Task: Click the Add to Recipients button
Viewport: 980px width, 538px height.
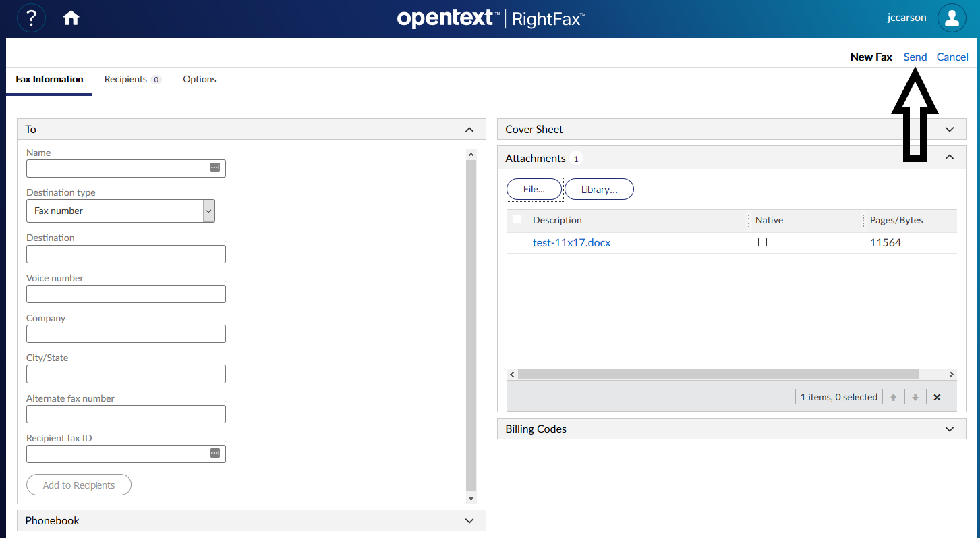Action: click(x=79, y=485)
